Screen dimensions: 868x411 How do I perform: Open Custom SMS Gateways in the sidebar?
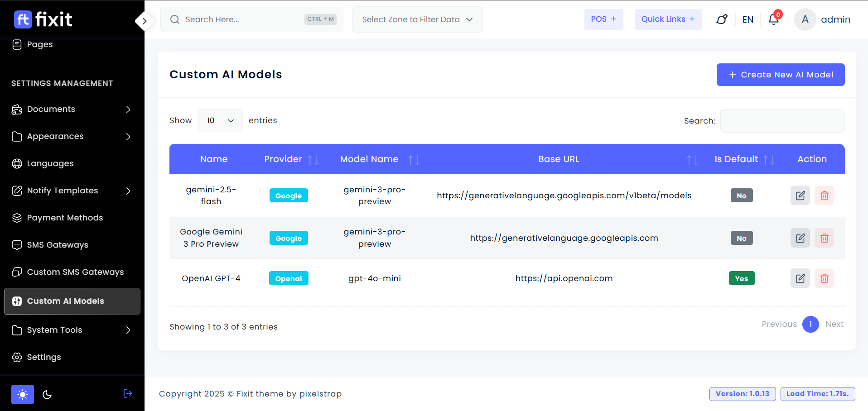point(72,272)
